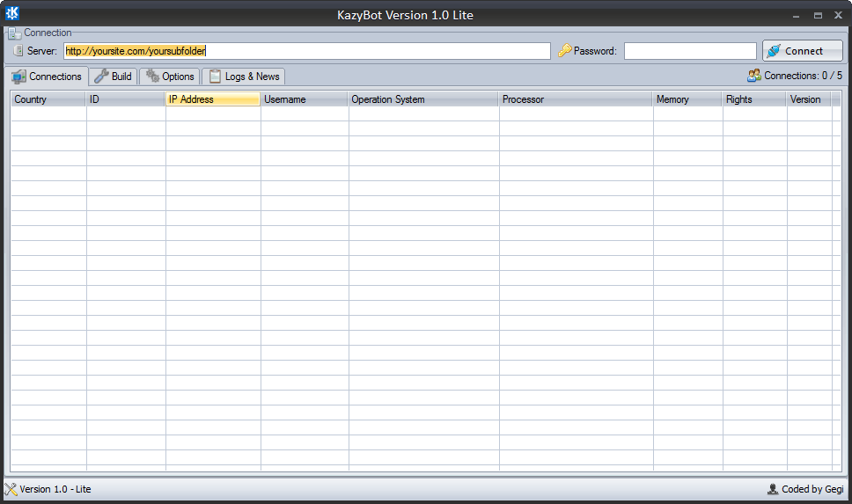Click the Connection group header icon
The image size is (852, 504).
[15, 33]
